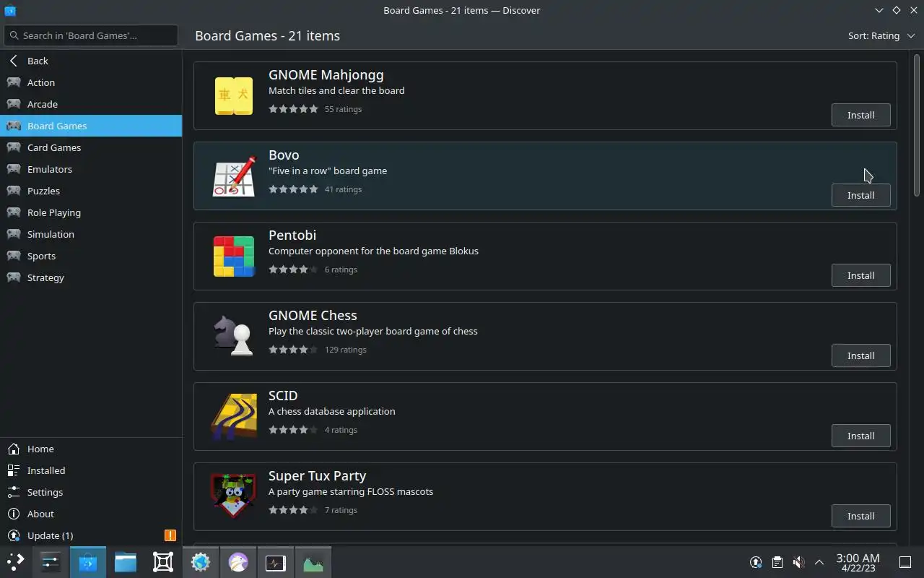
Task: Click the green mountain graph taskbar icon
Action: 313,561
